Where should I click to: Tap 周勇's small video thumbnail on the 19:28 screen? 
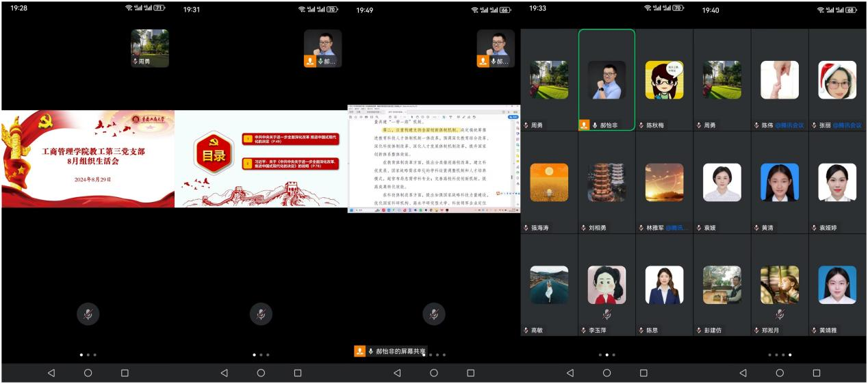pos(150,48)
